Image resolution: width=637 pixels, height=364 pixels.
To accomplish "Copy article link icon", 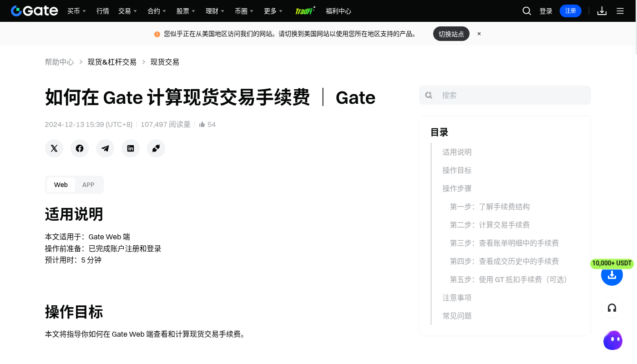I will tap(156, 148).
